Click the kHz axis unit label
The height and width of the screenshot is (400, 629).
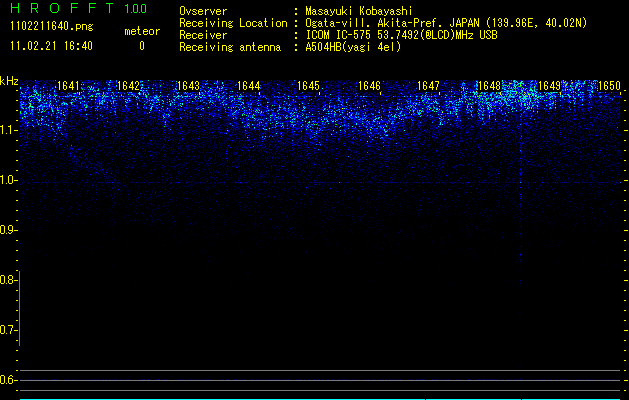click(x=9, y=81)
